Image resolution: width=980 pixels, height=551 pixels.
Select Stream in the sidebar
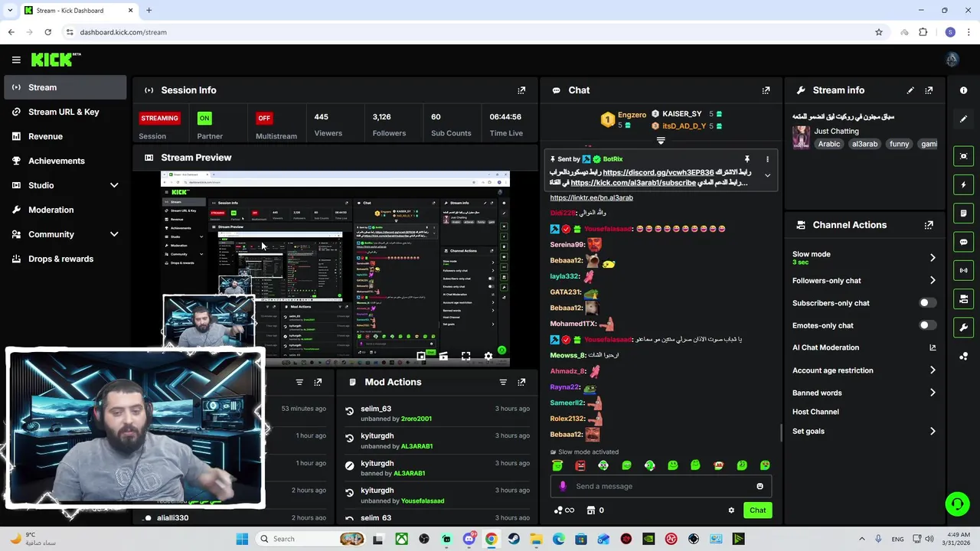point(65,87)
